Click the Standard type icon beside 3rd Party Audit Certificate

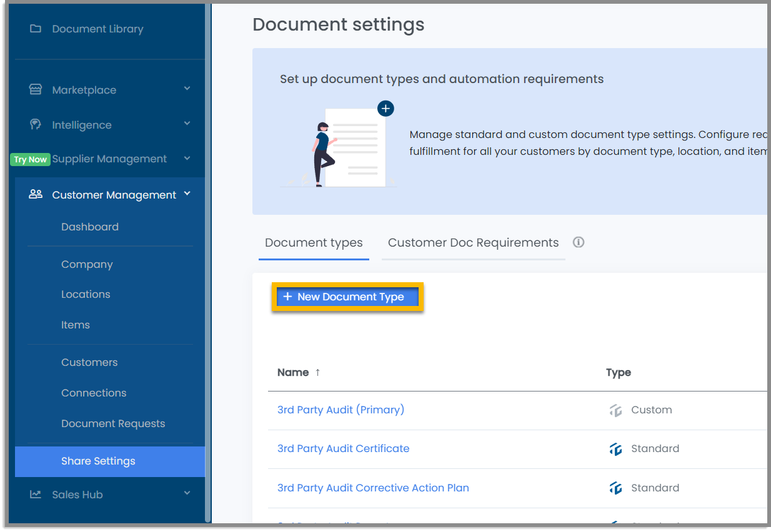pyautogui.click(x=615, y=448)
